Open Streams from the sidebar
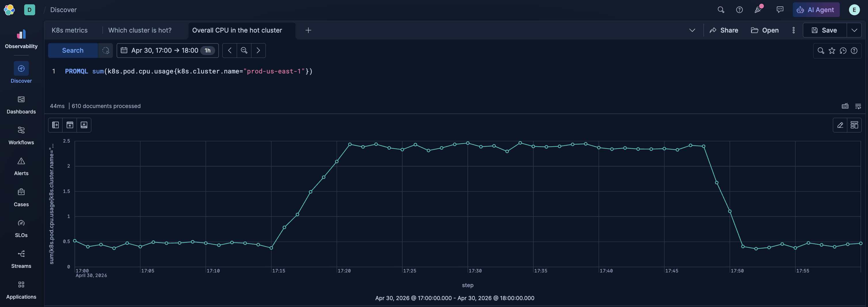 pos(21,259)
